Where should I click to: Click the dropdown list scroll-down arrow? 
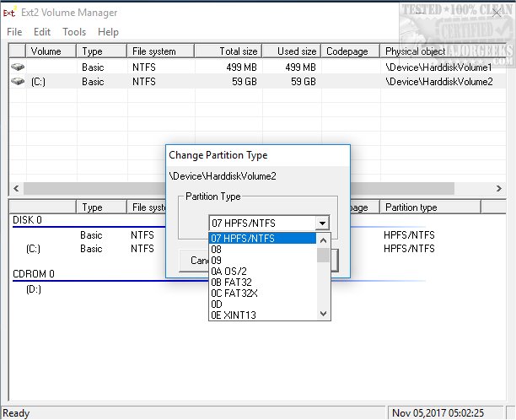pos(323,314)
